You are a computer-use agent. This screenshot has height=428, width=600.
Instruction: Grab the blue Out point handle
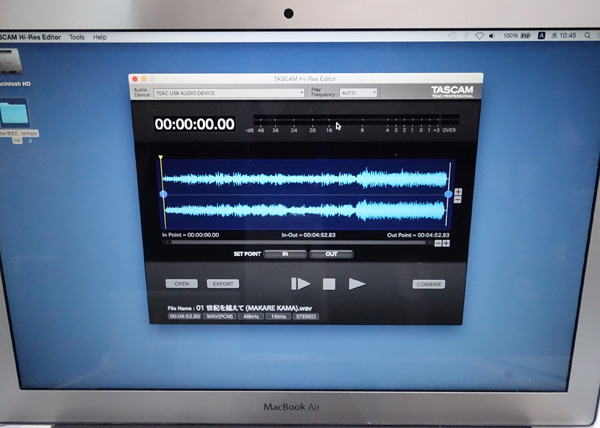click(x=448, y=194)
